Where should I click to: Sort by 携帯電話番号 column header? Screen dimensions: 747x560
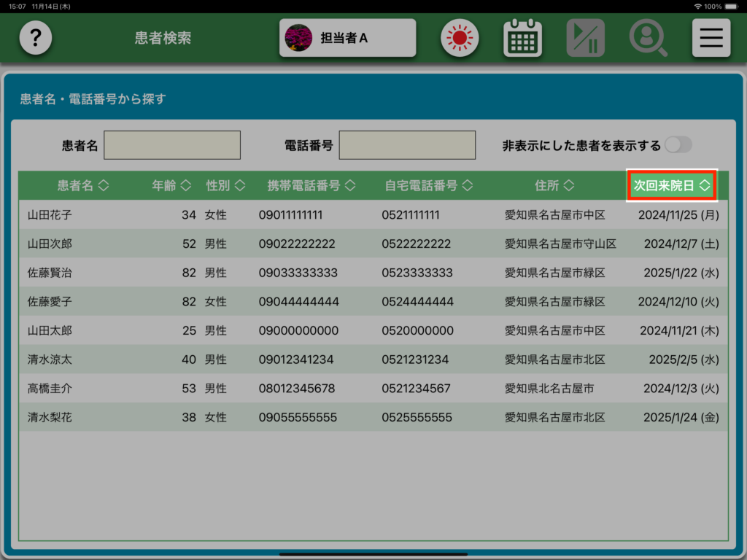pos(311,186)
